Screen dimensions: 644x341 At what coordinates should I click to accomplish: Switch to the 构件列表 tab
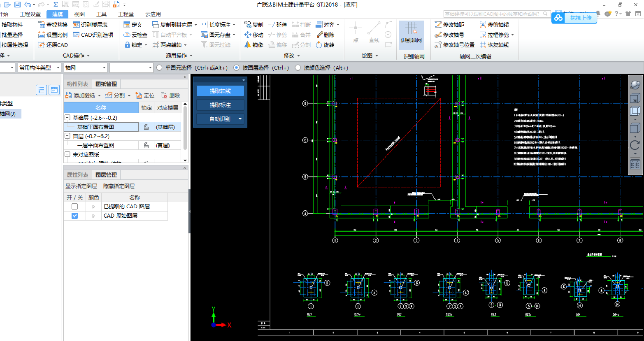(78, 84)
